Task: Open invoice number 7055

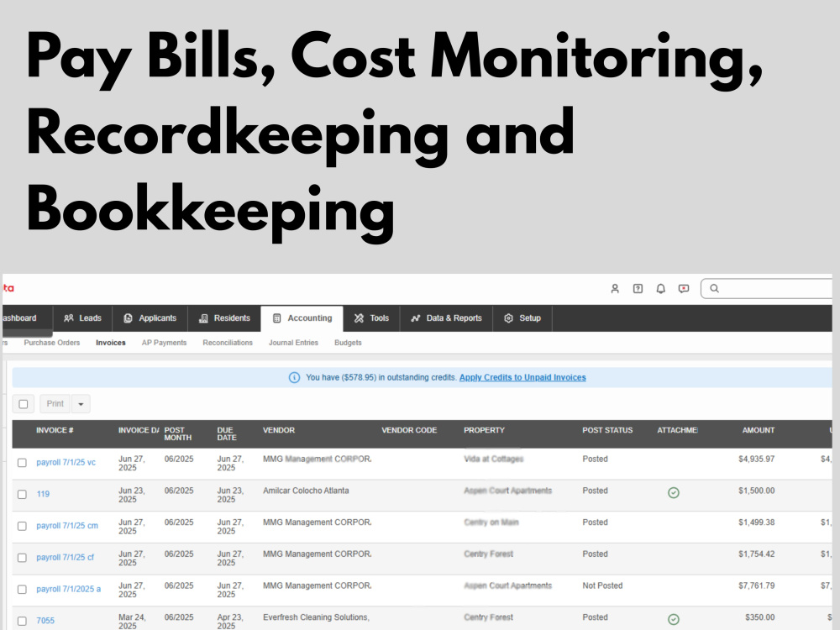Action: (45, 621)
